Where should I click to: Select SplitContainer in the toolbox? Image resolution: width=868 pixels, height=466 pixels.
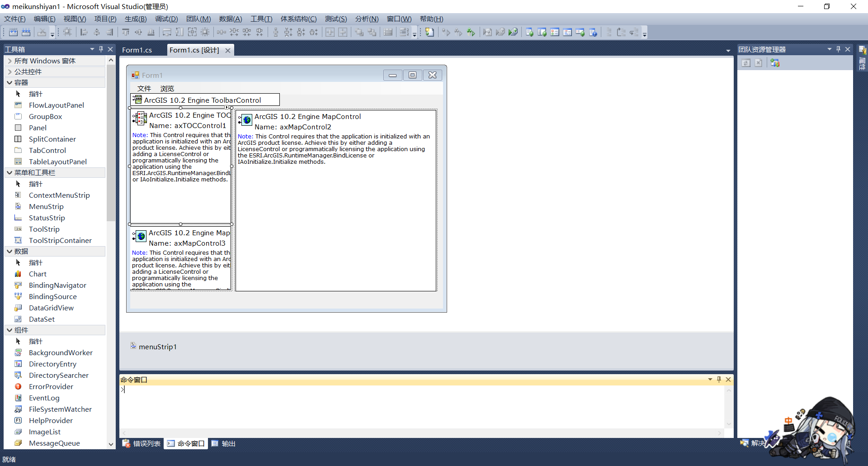click(52, 139)
